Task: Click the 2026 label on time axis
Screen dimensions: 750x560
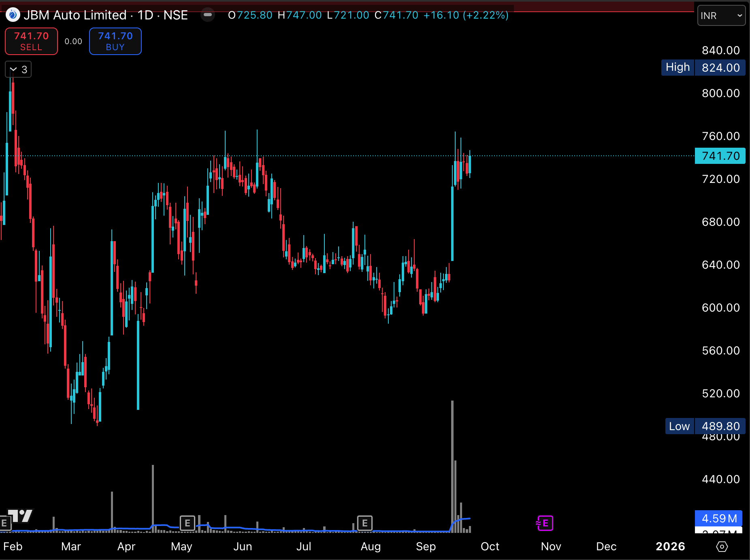Action: click(671, 547)
